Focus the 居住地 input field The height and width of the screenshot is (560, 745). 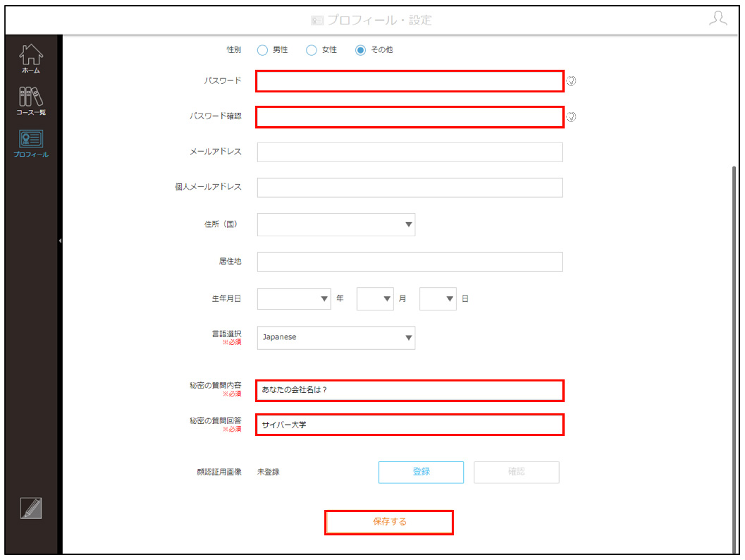pyautogui.click(x=410, y=262)
